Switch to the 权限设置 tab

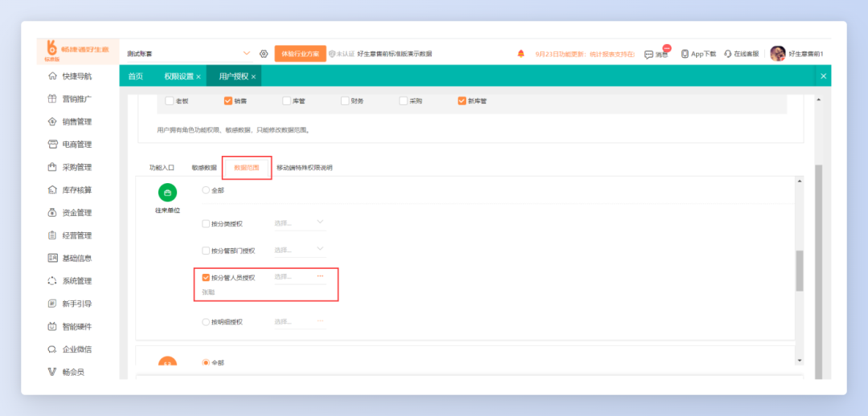pyautogui.click(x=178, y=76)
